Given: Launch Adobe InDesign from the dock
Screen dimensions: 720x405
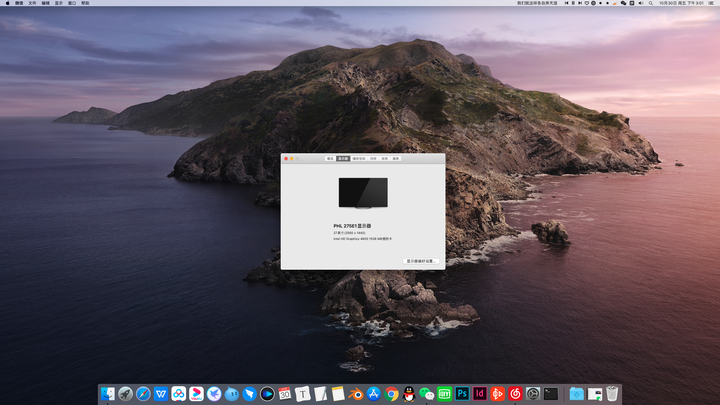Looking at the screenshot, I should click(x=479, y=394).
